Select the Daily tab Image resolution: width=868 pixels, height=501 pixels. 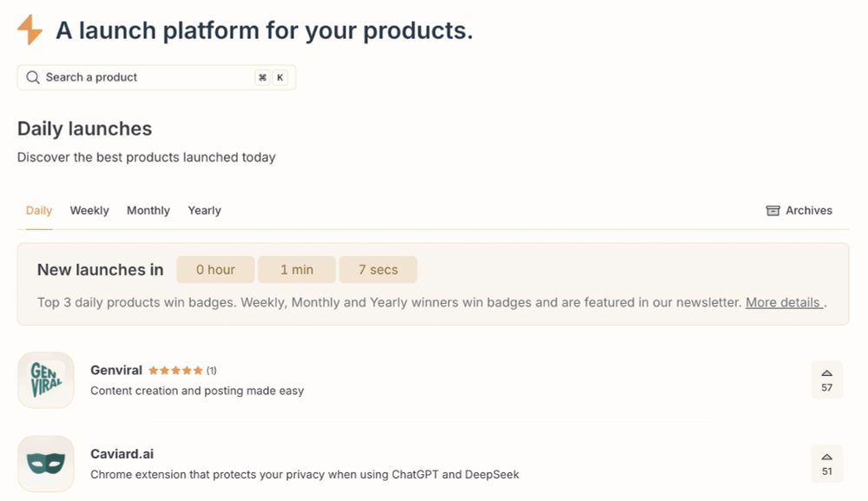39,210
